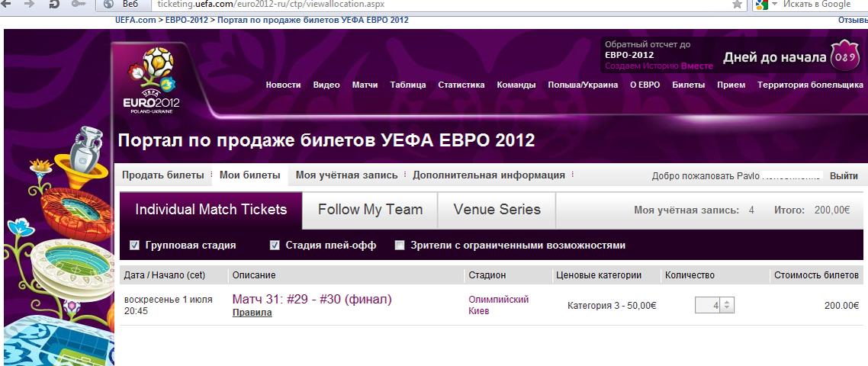Screen dimensions: 868x366
Task: Click the quantity field showing 4
Action: (x=709, y=305)
